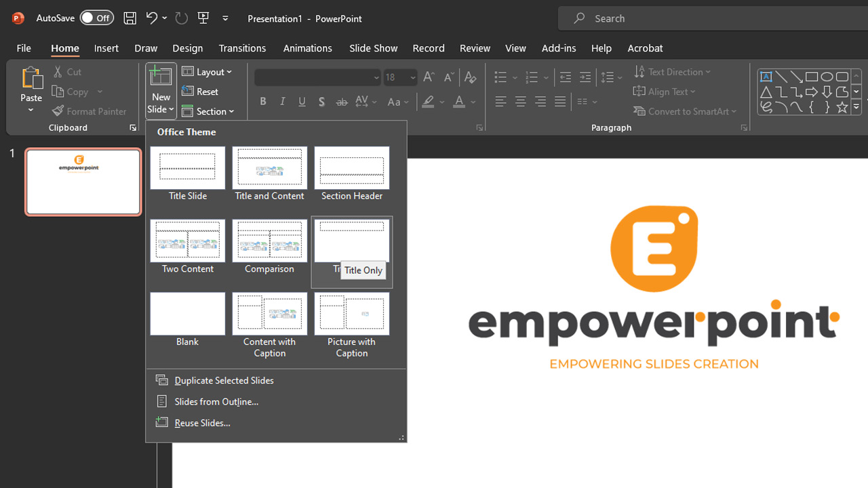Clear all formatting
Image resolution: width=868 pixels, height=488 pixels.
470,77
